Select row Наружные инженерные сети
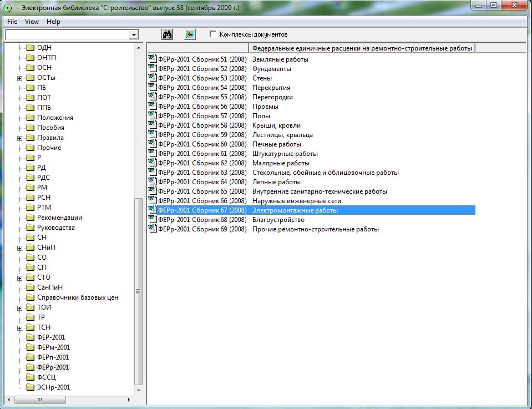 click(311, 200)
